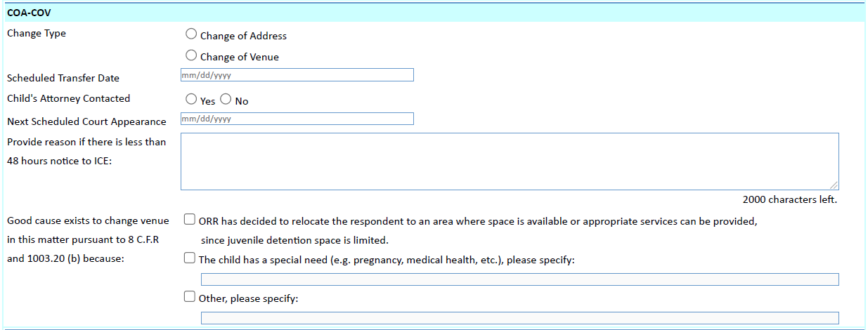Click the Child's Attorney Contacted label text
868x330 pixels.
(x=68, y=98)
